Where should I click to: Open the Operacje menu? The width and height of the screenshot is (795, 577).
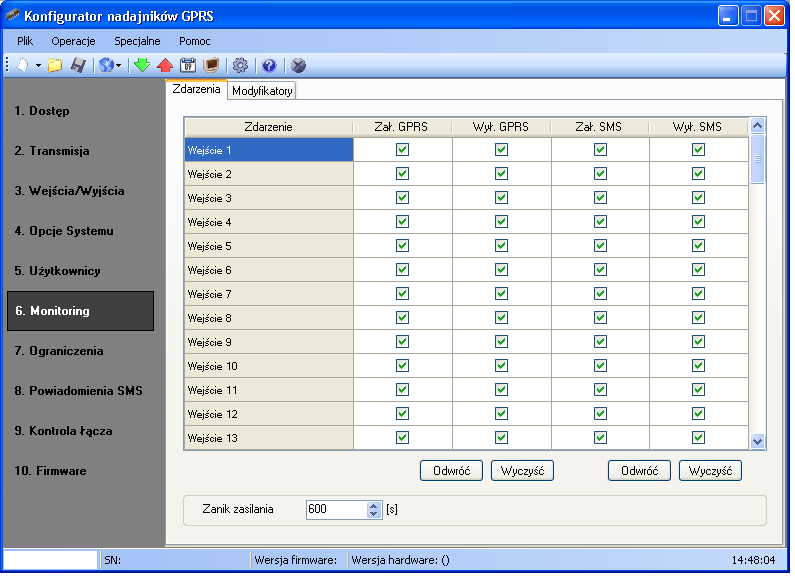[x=74, y=41]
